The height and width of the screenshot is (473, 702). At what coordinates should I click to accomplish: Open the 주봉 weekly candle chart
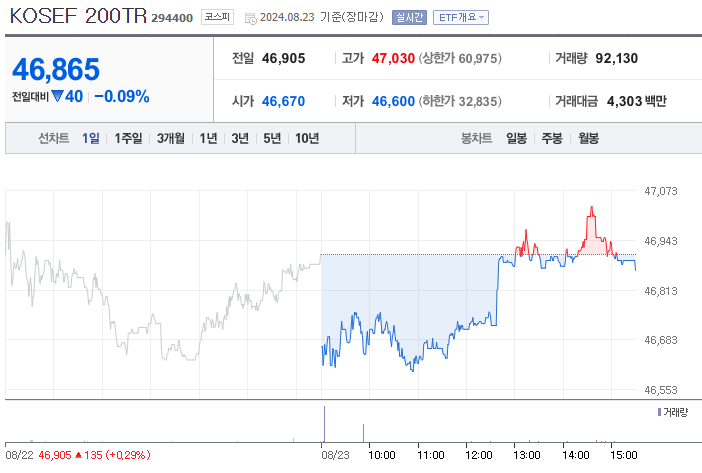[552, 138]
